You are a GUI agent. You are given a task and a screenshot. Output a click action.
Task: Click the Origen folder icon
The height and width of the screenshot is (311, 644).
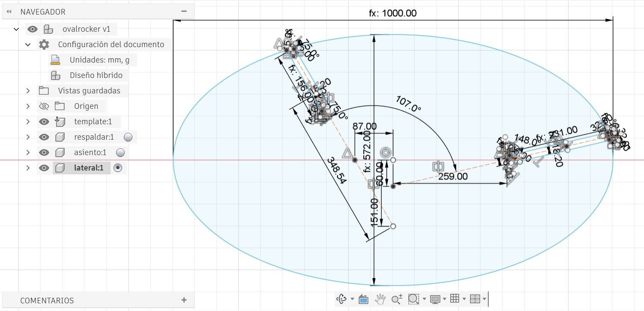59,106
